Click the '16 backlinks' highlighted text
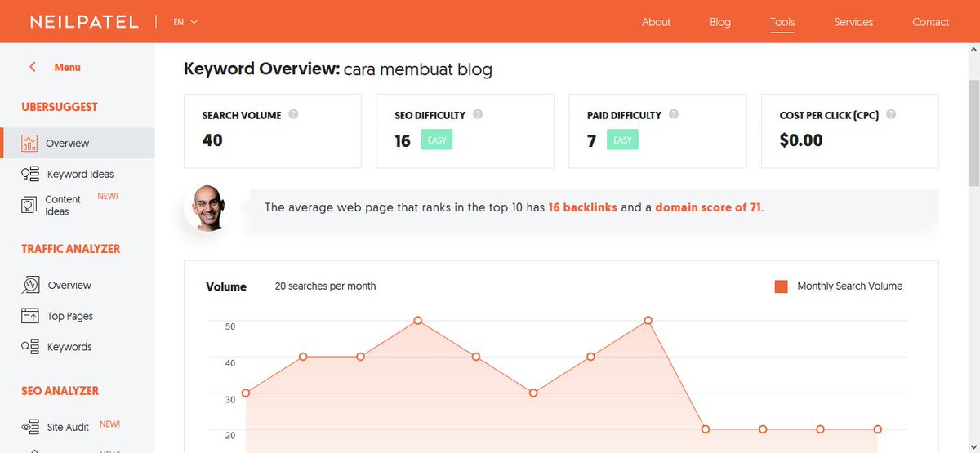 pos(582,207)
